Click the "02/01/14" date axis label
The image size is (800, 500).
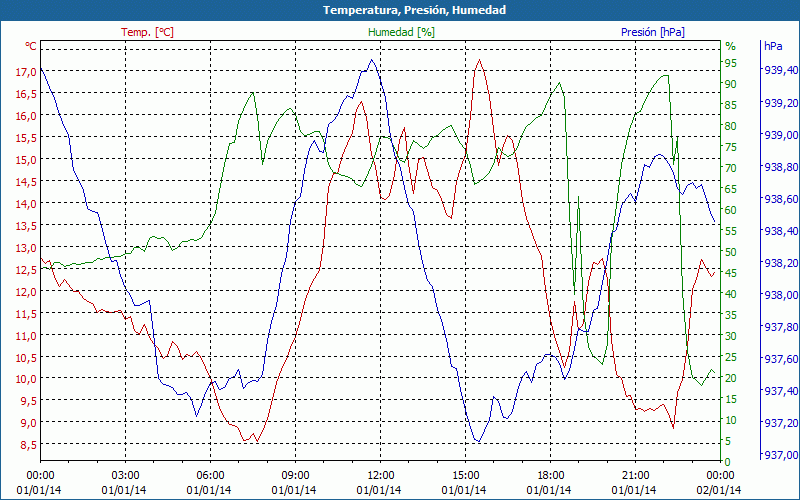tap(719, 491)
